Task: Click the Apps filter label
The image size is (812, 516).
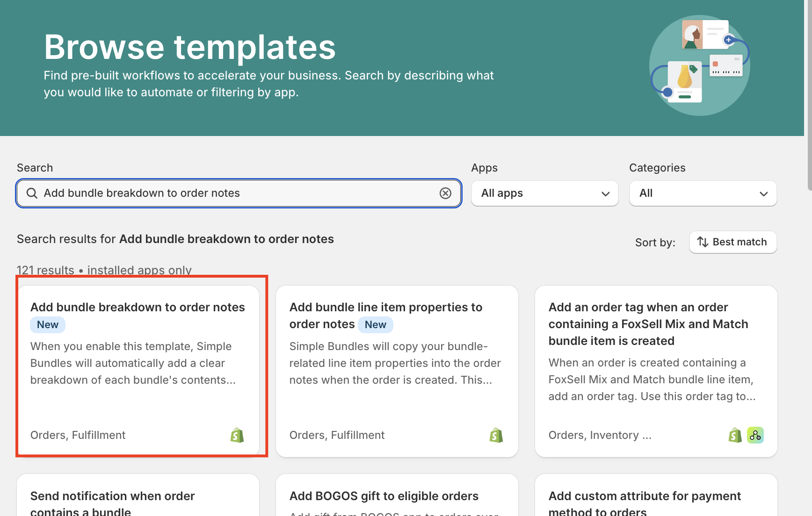Action: (x=485, y=168)
